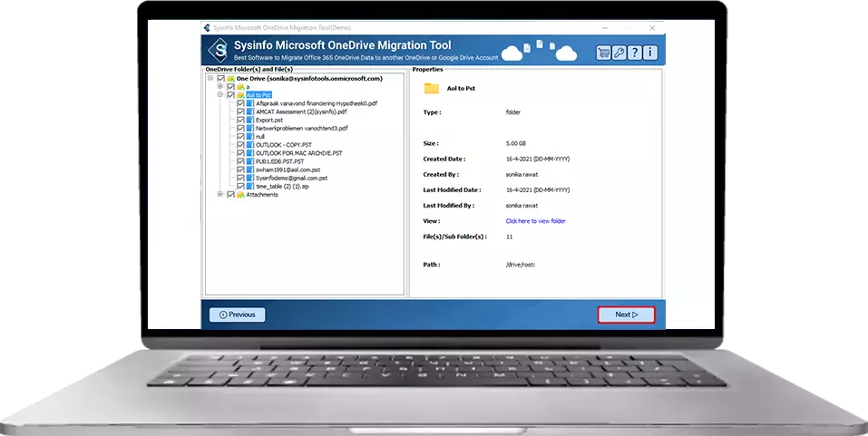Click the One Drive root folder icon
Screen dimensions: 868x436
[x=231, y=79]
